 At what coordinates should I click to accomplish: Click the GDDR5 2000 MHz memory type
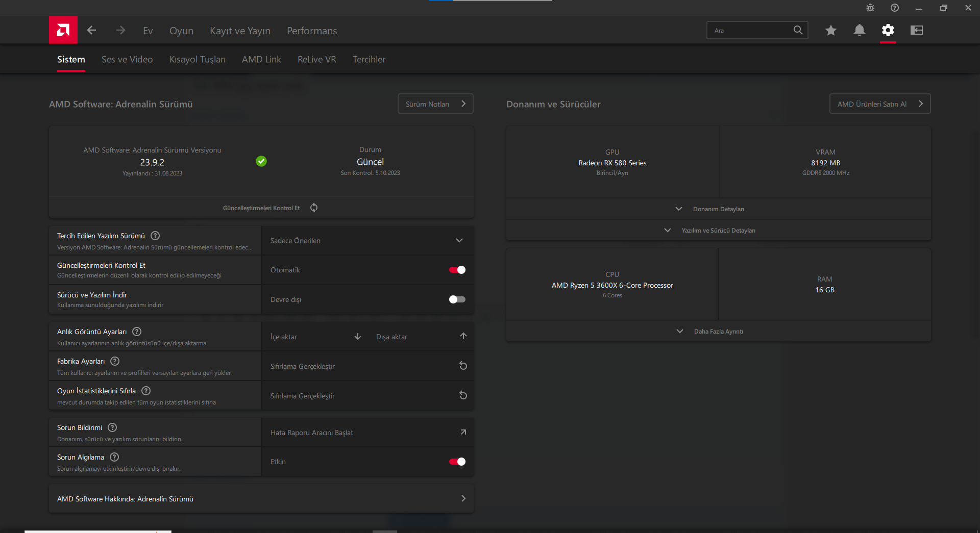tap(826, 173)
